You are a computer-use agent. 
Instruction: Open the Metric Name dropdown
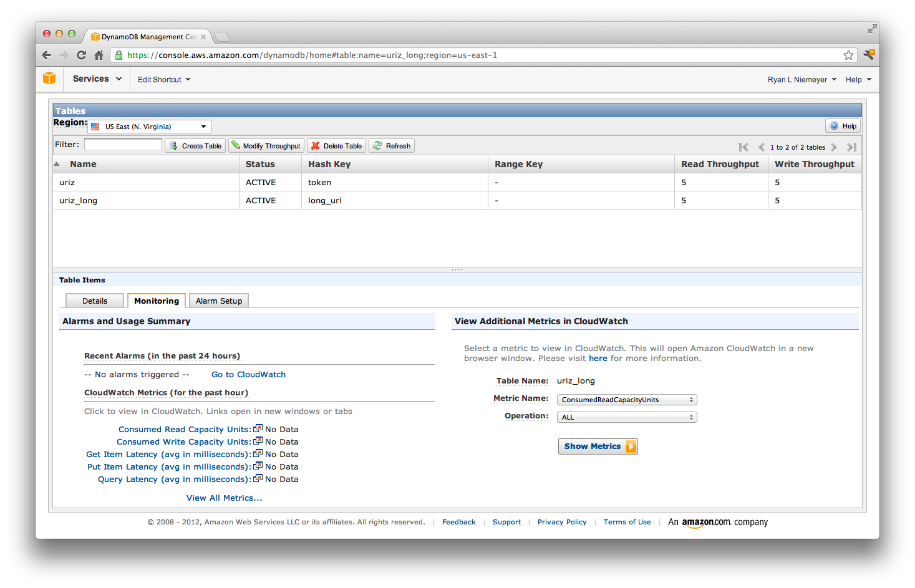[x=626, y=399]
